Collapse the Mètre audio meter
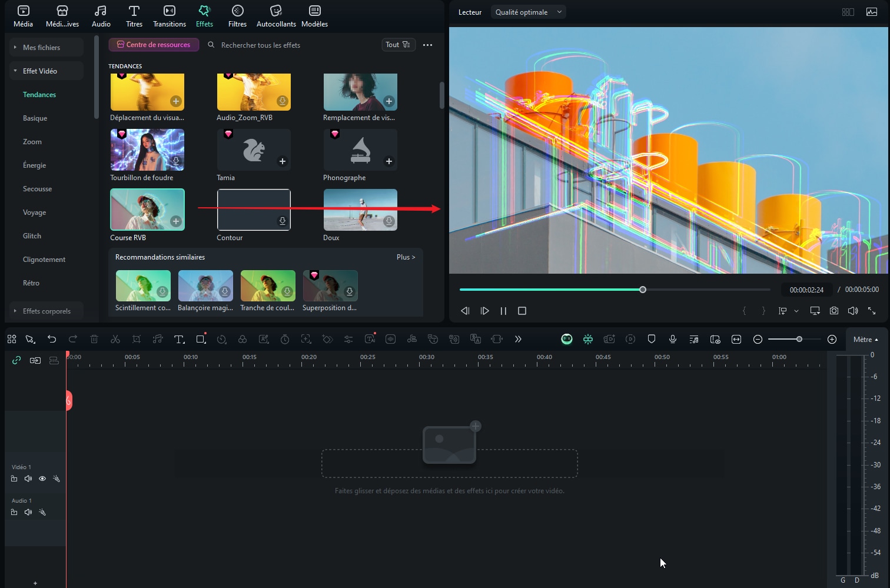890x588 pixels. (x=866, y=340)
